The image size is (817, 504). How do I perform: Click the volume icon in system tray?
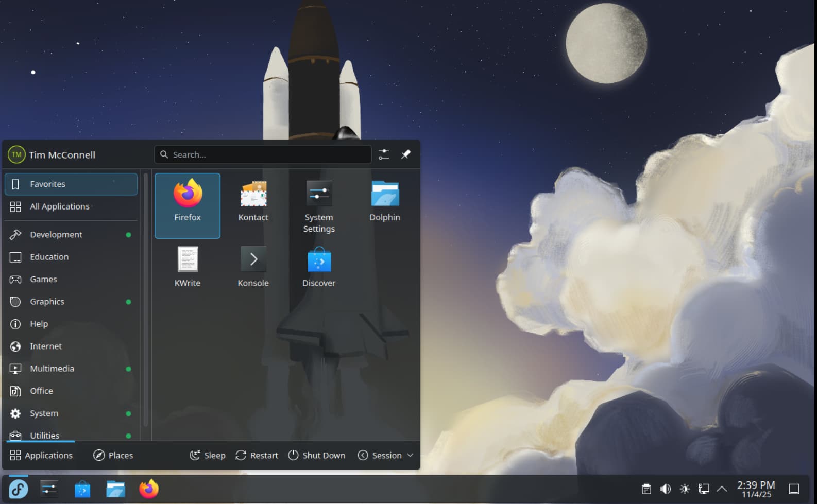click(666, 489)
